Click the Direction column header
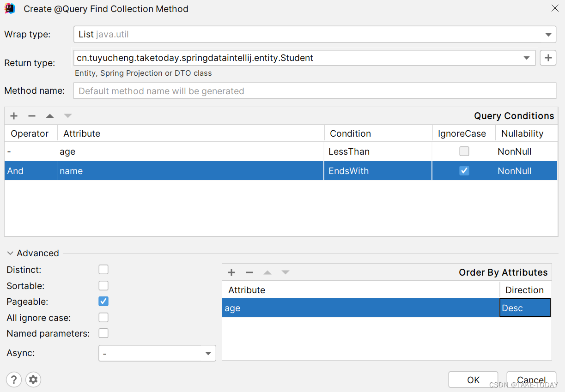The height and width of the screenshot is (392, 565). [x=525, y=290]
